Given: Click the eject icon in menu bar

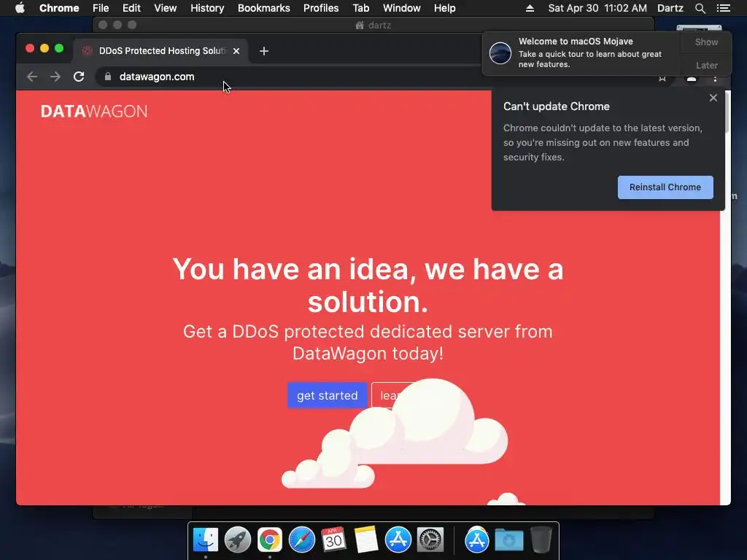Looking at the screenshot, I should (530, 8).
